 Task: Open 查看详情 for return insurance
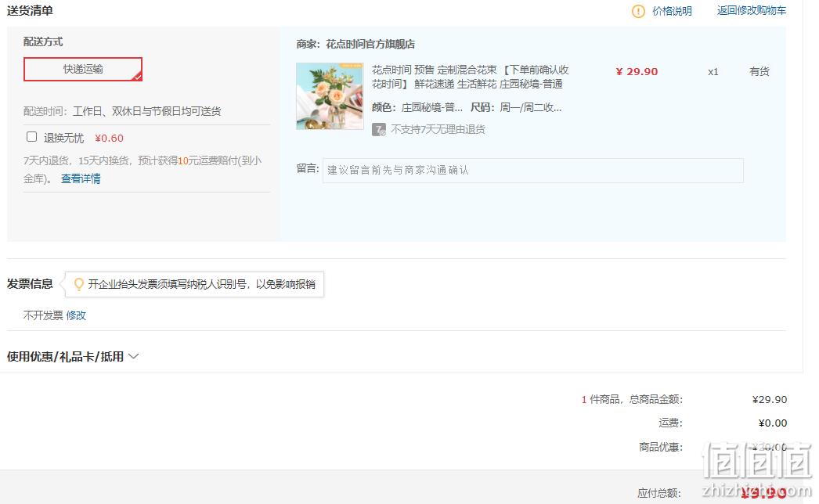pos(81,178)
